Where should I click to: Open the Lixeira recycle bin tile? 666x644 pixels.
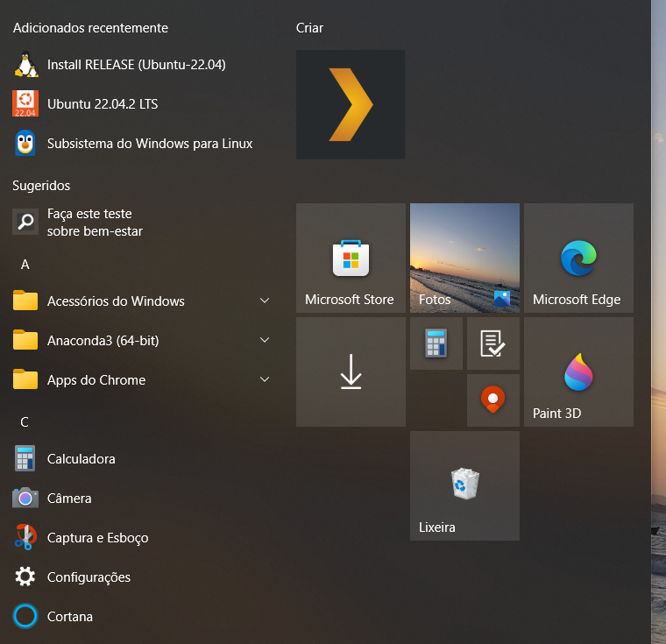pos(464,485)
